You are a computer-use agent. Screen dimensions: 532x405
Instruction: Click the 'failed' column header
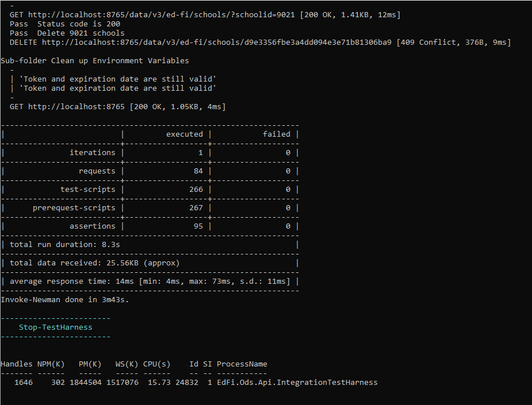277,134
